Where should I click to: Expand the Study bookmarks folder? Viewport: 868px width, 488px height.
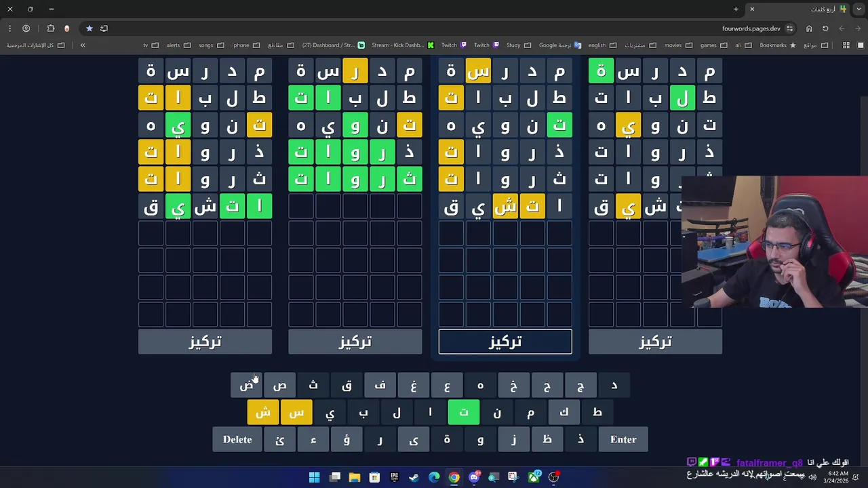[519, 45]
